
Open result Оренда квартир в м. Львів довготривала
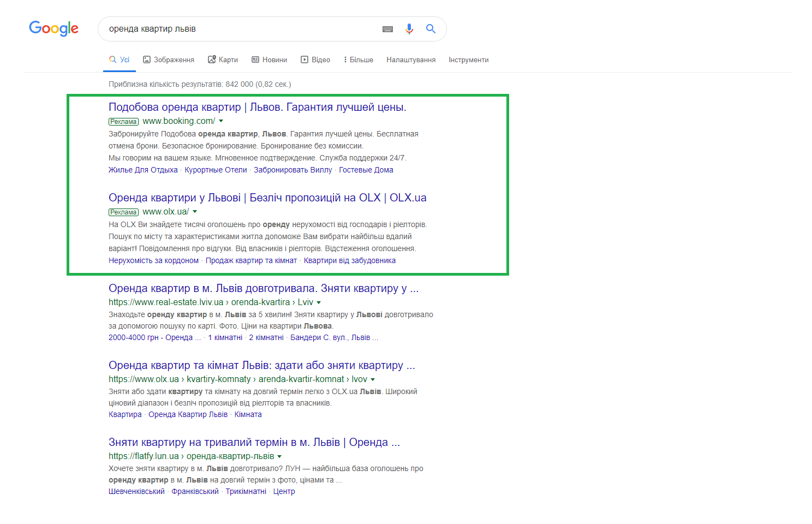(x=264, y=288)
